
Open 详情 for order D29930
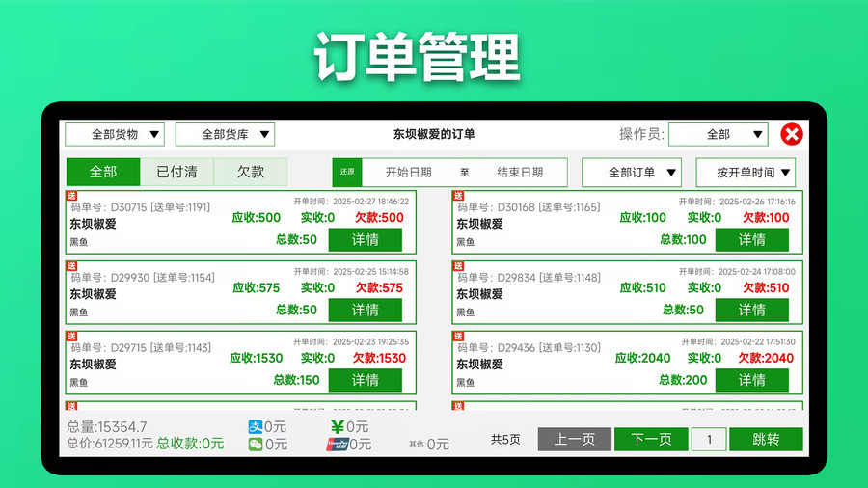pos(366,310)
